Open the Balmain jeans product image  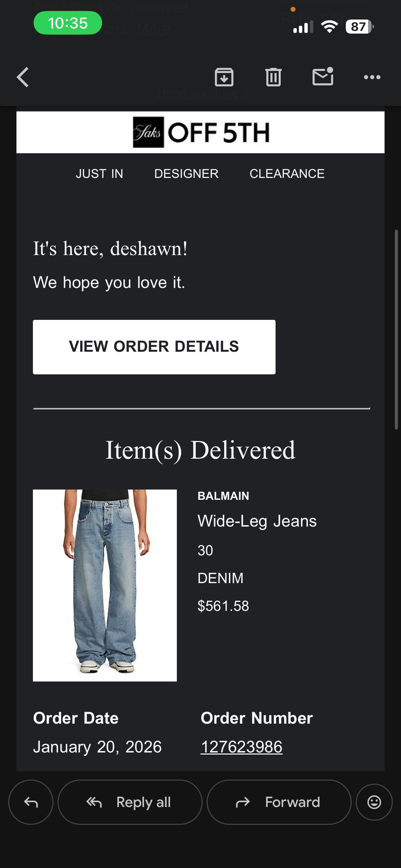coord(105,586)
